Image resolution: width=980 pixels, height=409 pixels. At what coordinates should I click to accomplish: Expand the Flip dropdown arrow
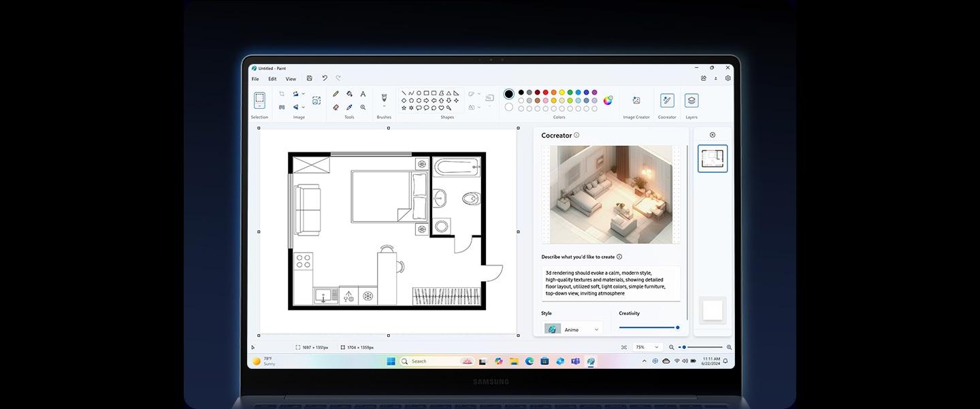pyautogui.click(x=304, y=107)
